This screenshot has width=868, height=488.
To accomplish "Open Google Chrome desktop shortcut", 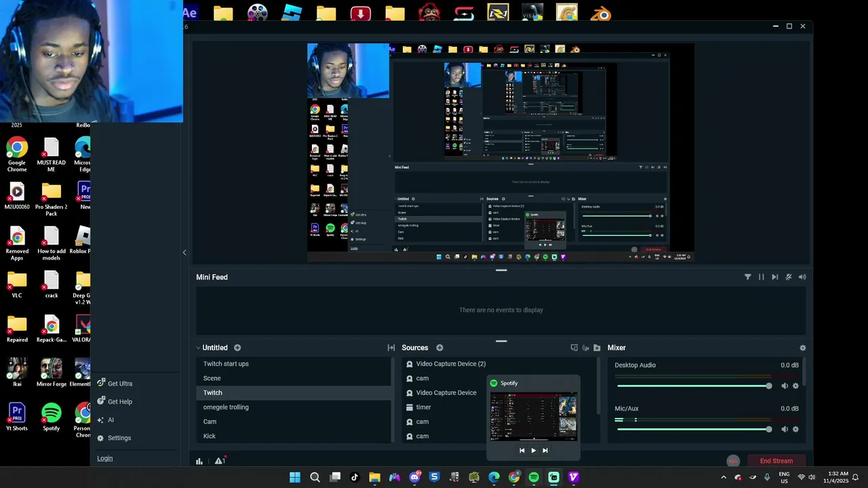I will click(x=17, y=154).
